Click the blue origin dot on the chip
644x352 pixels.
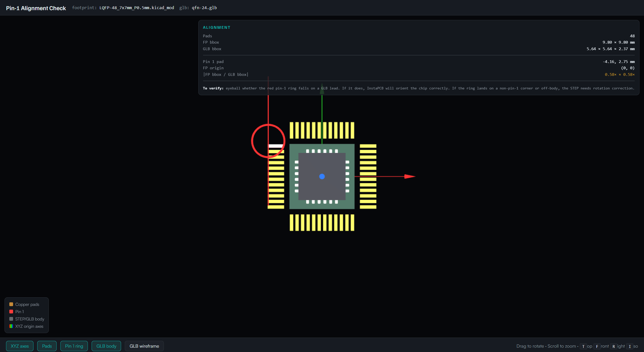pos(322,176)
